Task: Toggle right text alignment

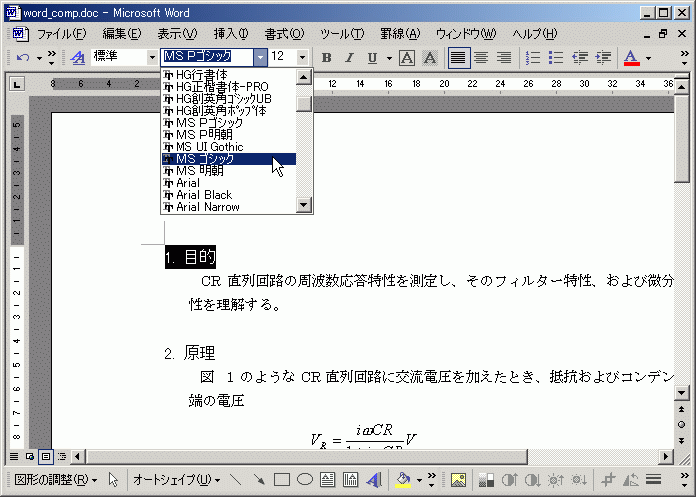Action: point(503,58)
